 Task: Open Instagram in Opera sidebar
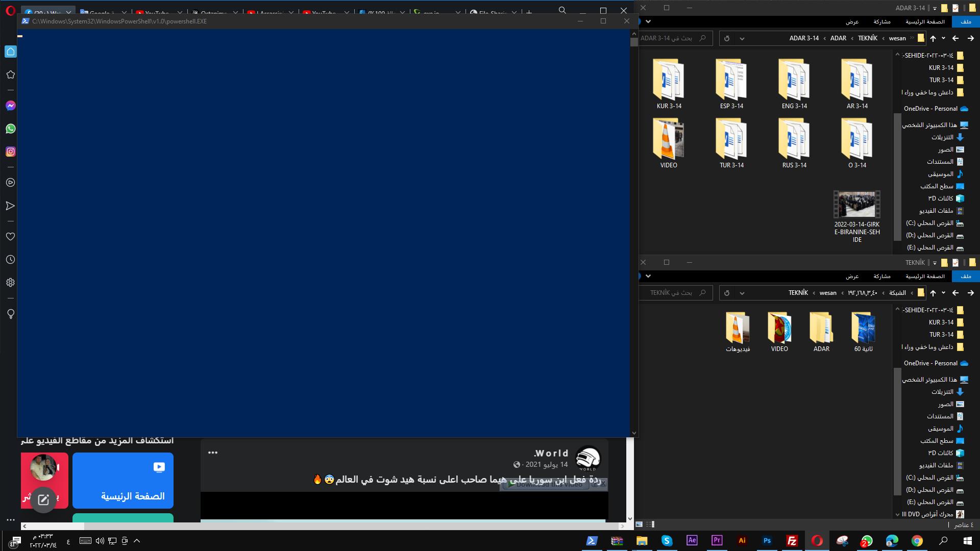tap(10, 152)
